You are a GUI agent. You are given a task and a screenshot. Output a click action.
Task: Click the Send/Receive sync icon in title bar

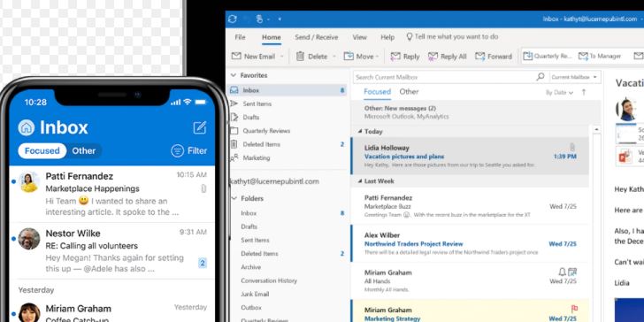(x=233, y=19)
